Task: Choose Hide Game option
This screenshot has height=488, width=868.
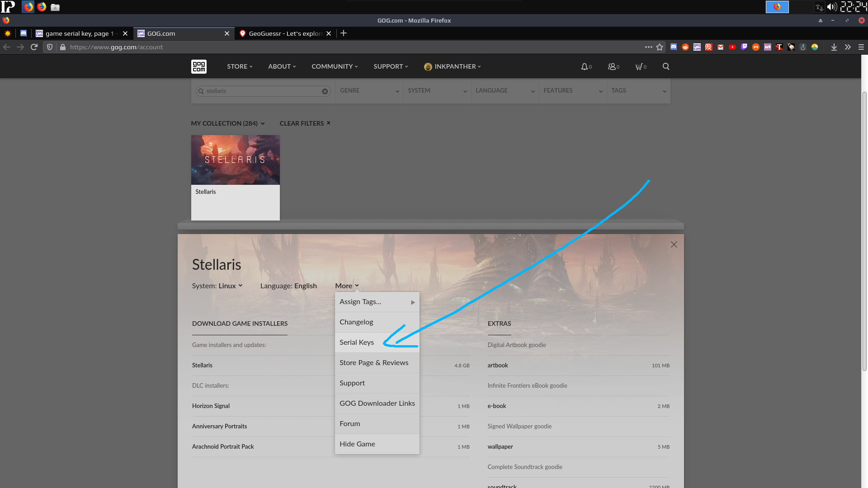Action: [x=377, y=444]
